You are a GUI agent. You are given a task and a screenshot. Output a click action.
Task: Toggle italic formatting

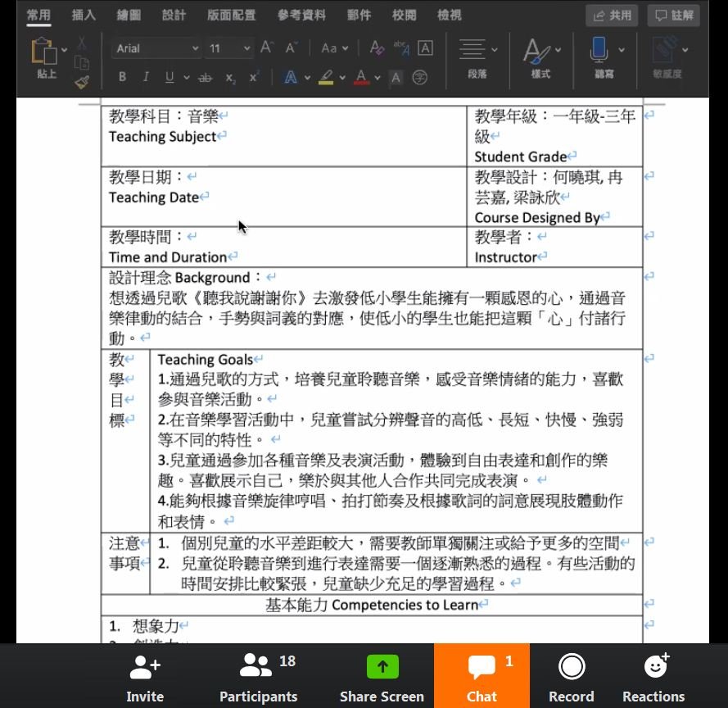click(x=146, y=77)
